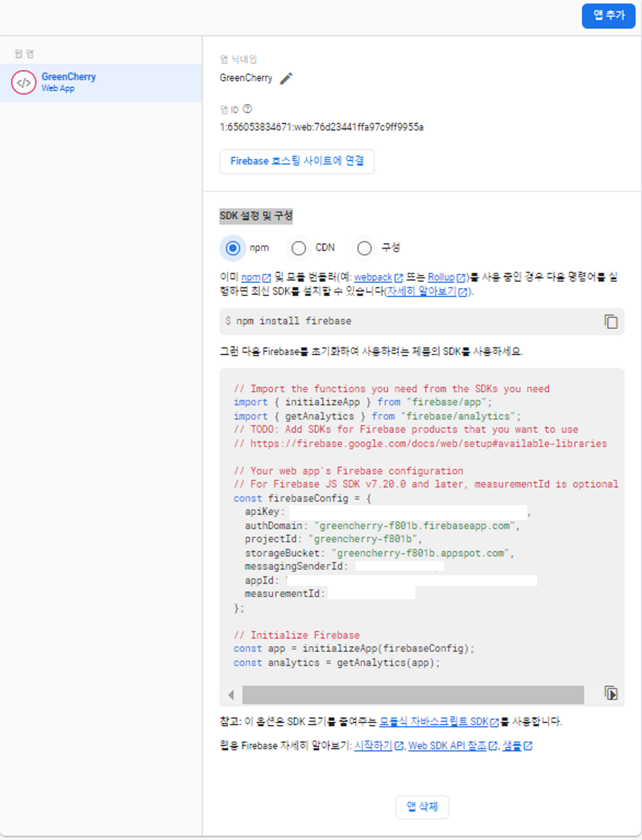The height and width of the screenshot is (840, 642).
Task: Click the authDomain line in code
Action: [x=382, y=526]
